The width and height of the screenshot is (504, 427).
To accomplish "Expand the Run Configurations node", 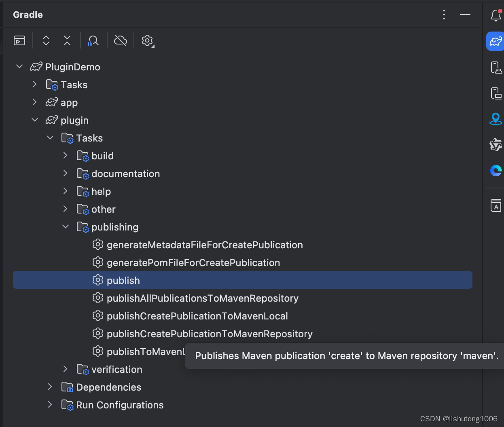I will click(50, 405).
